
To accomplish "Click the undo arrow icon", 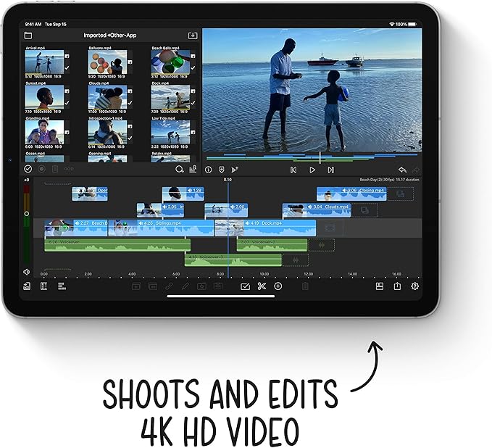I will point(403,170).
